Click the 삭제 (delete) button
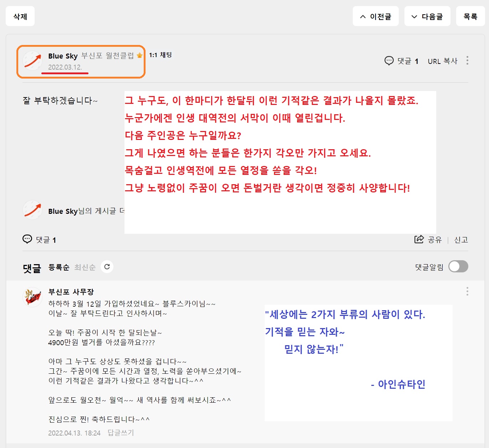 [x=20, y=16]
